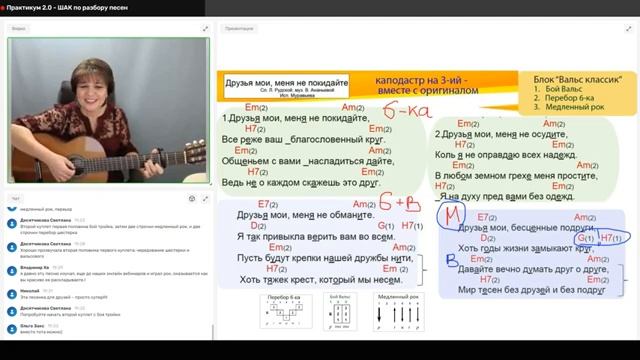Open the 'Практикум 2.0 - ШАК по разбору песен' tab
Viewport: 640px width, 360px height.
[67, 8]
